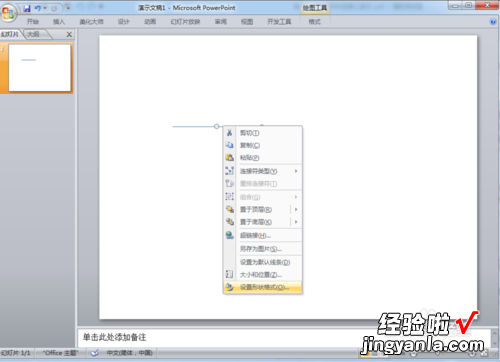Switch to the 美化大师 tab

coord(91,22)
